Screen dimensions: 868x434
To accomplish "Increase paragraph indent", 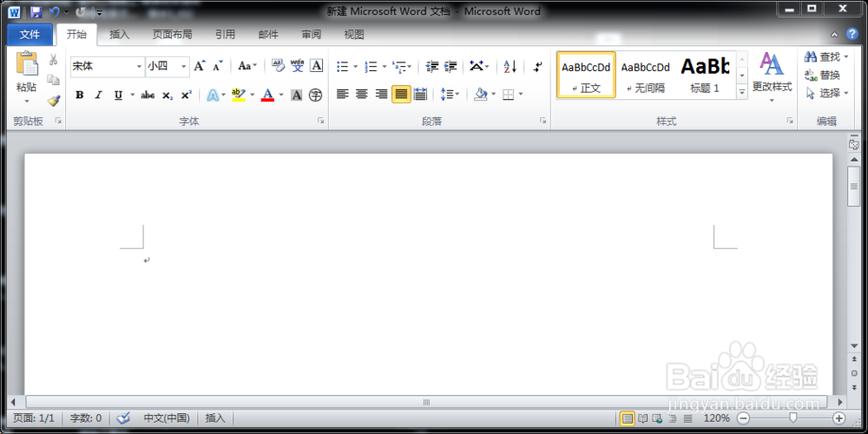I will pos(450,67).
